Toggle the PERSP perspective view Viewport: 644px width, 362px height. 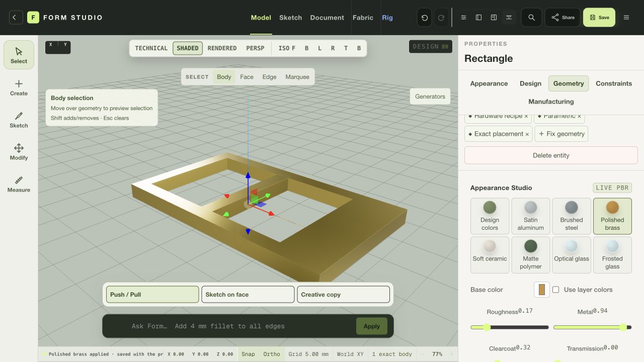pyautogui.click(x=255, y=48)
